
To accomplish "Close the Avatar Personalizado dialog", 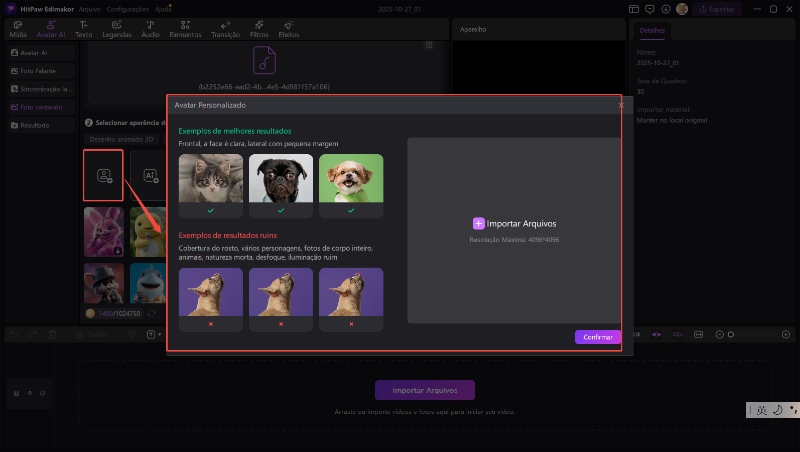I will (620, 104).
